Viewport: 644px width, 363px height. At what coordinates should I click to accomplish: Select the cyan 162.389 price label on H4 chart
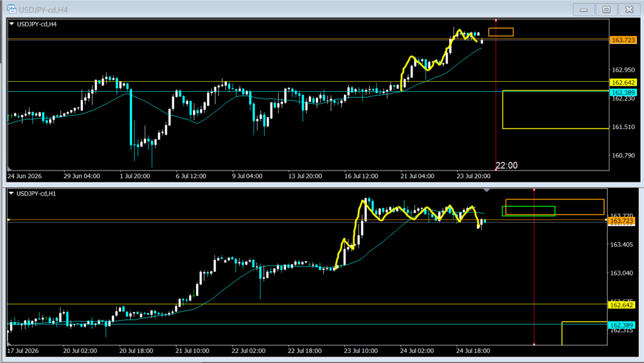[x=623, y=92]
